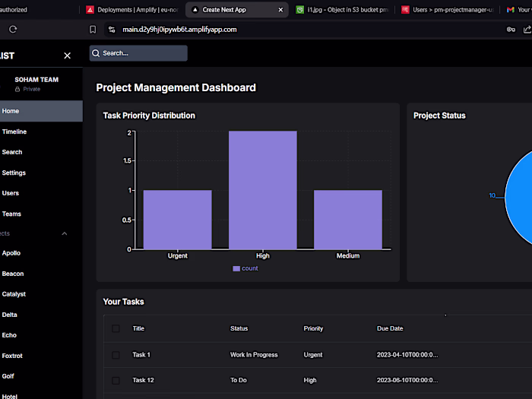Sort by the Priority column header

313,328
